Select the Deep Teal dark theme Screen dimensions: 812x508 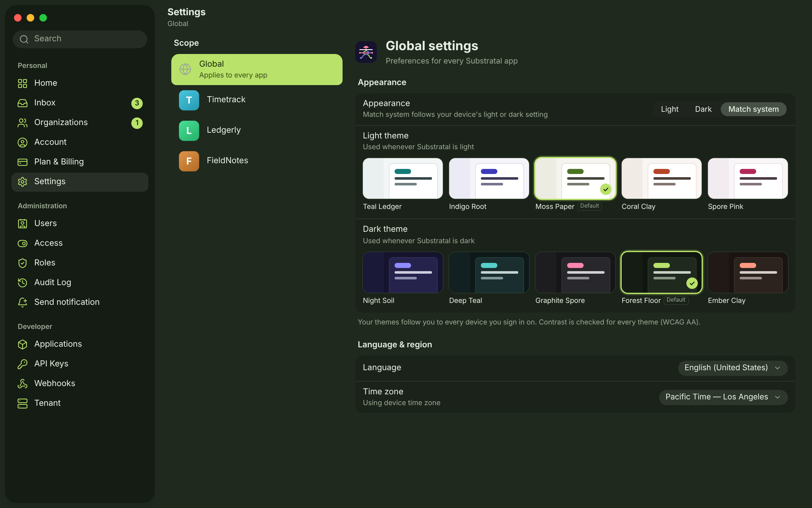[489, 272]
